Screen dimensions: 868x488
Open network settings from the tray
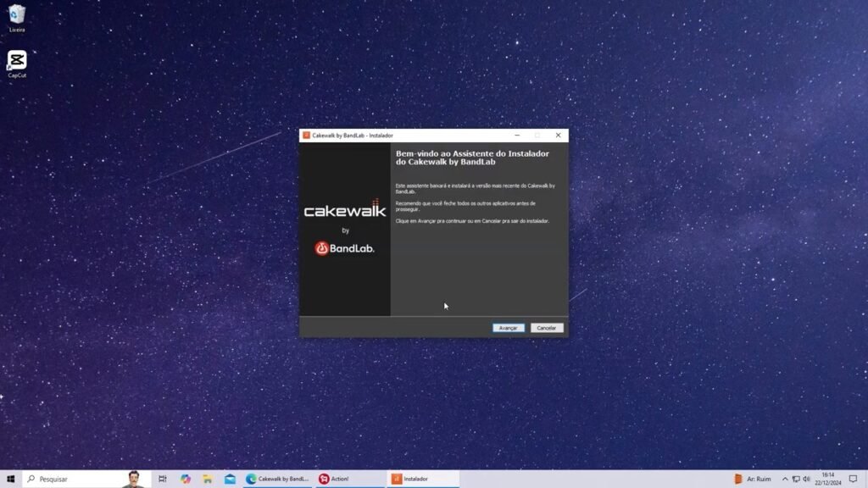pos(796,480)
